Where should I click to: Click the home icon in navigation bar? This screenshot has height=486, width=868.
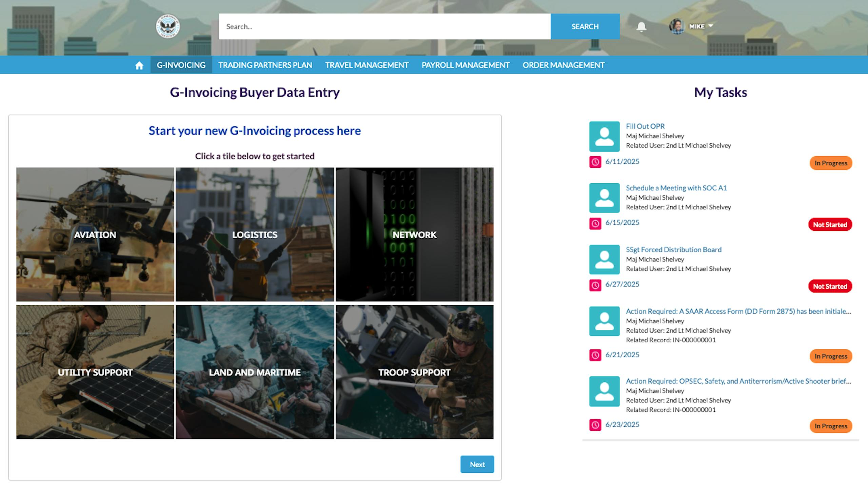coord(139,65)
